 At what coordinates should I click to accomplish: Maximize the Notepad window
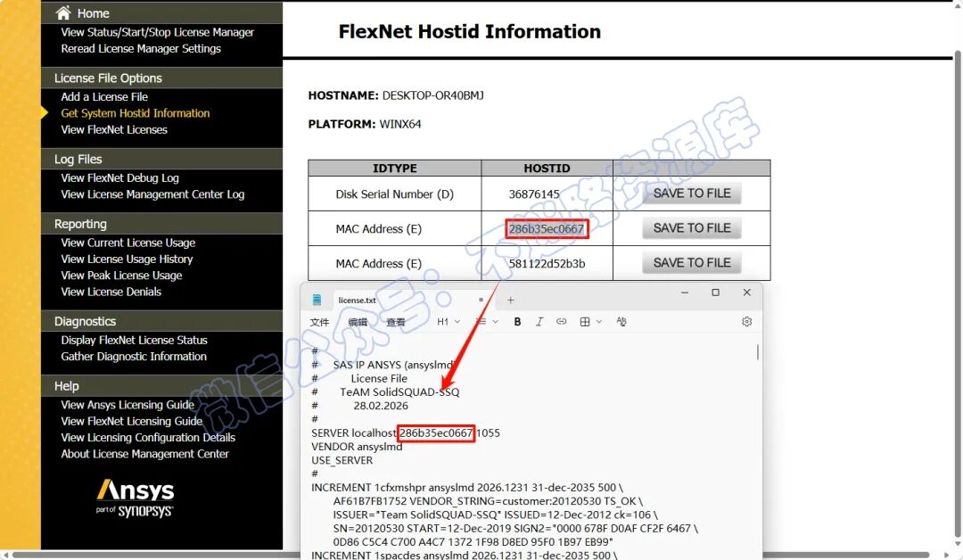[x=715, y=292]
